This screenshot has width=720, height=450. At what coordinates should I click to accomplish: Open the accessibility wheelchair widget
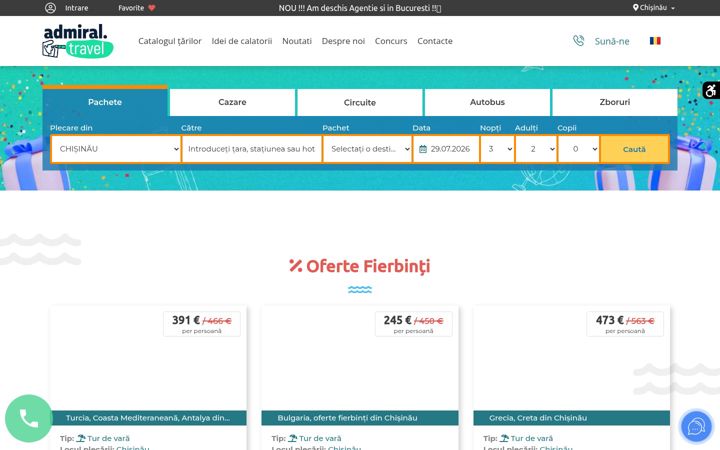pyautogui.click(x=711, y=90)
